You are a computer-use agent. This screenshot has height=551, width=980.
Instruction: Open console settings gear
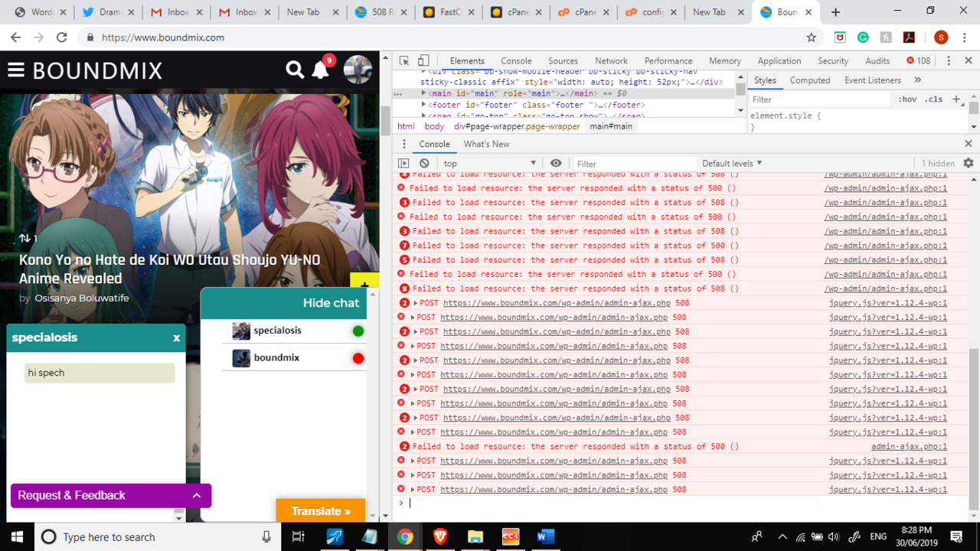pyautogui.click(x=969, y=163)
